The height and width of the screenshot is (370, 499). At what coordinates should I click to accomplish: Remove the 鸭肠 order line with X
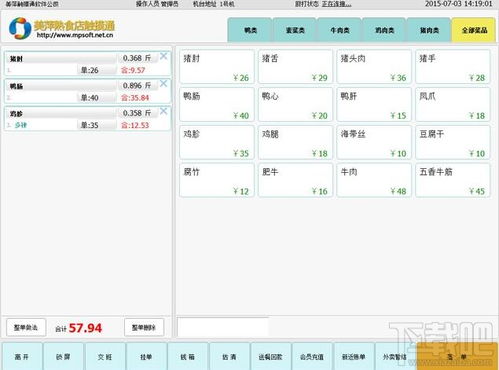click(163, 83)
